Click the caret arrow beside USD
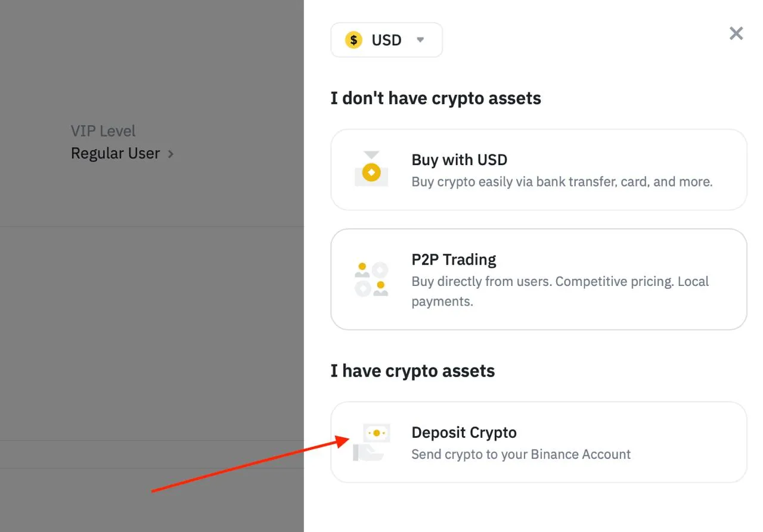This screenshot has height=532, width=763. 420,40
